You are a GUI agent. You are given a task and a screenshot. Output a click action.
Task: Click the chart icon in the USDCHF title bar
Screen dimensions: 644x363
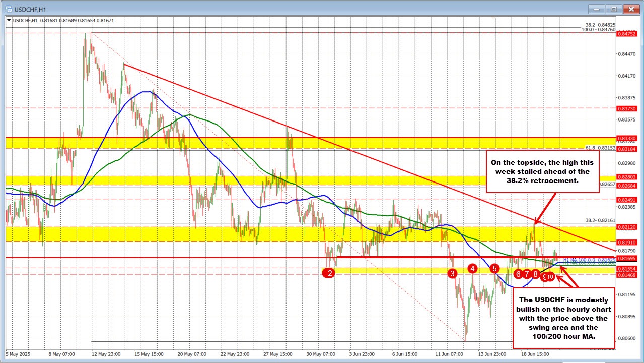(8, 9)
